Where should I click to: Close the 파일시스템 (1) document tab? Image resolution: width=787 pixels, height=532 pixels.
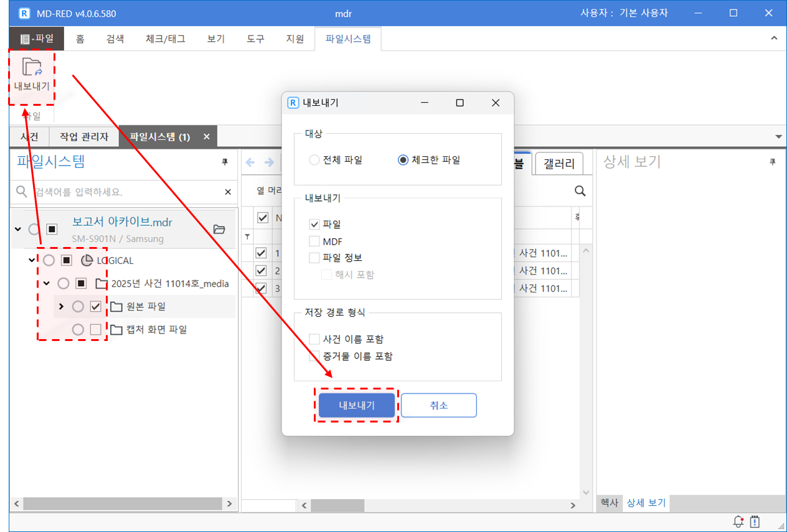[x=207, y=136]
